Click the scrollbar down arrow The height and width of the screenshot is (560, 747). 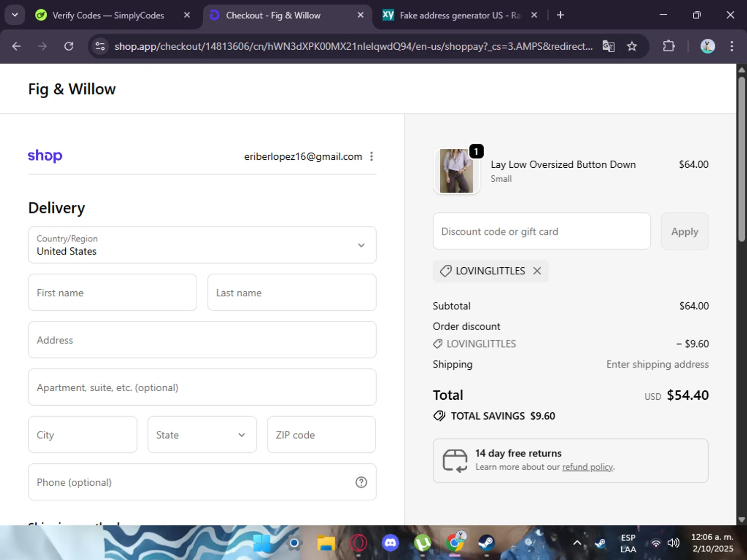[742, 520]
